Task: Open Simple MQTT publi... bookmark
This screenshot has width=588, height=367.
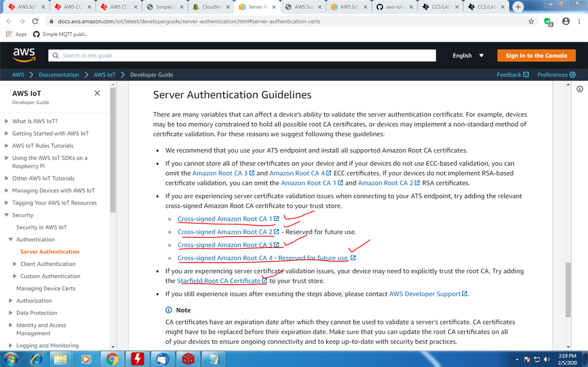Action: tap(60, 34)
